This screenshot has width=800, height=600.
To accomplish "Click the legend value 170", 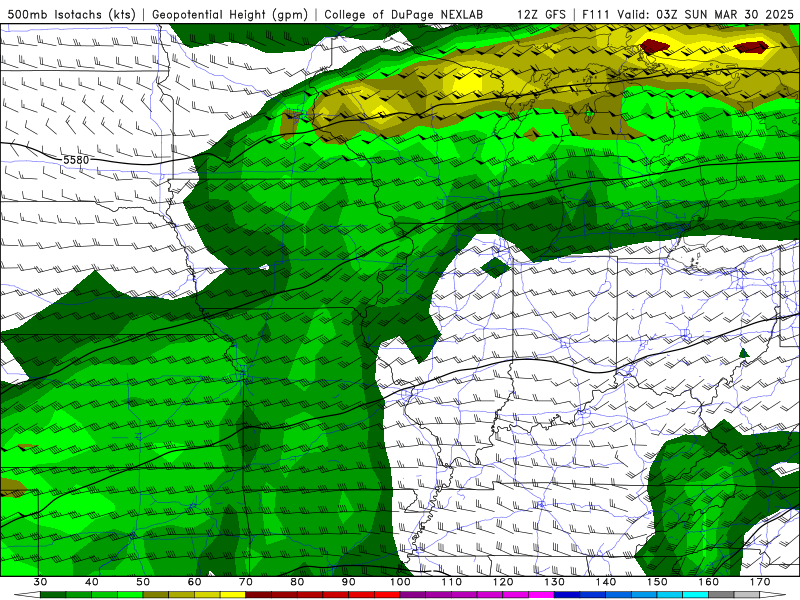I will click(760, 582).
